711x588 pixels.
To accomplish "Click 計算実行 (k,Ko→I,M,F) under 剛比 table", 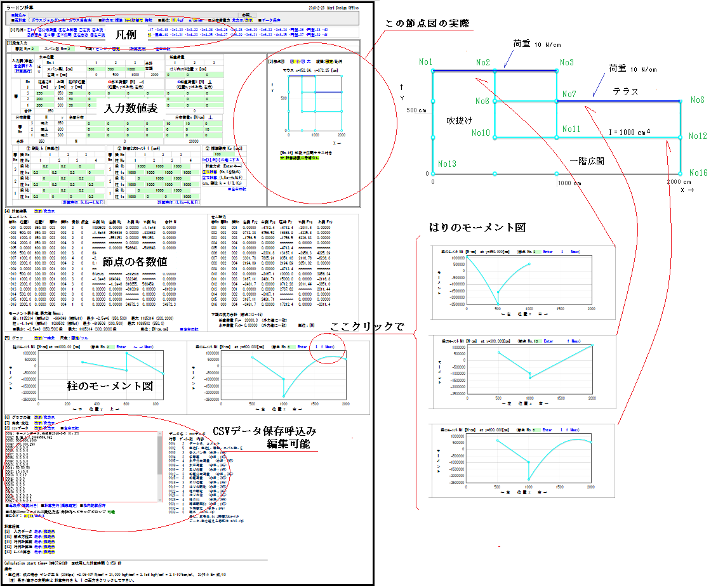I will tap(83, 202).
